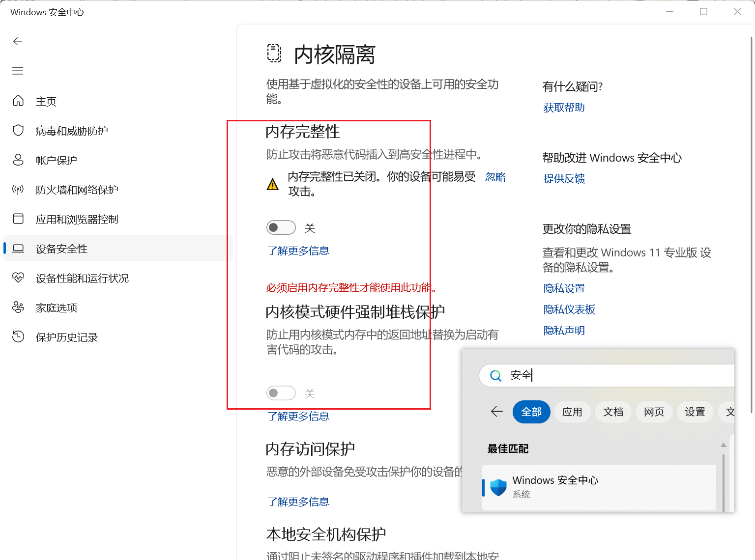This screenshot has height=560, width=755.
Task: Open 隐私仪表板 link
Action: point(569,309)
